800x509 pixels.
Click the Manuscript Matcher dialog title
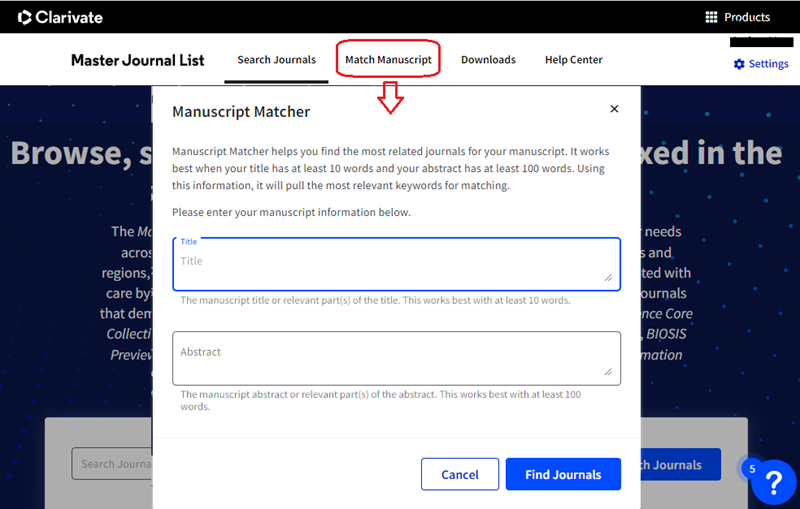coord(241,112)
